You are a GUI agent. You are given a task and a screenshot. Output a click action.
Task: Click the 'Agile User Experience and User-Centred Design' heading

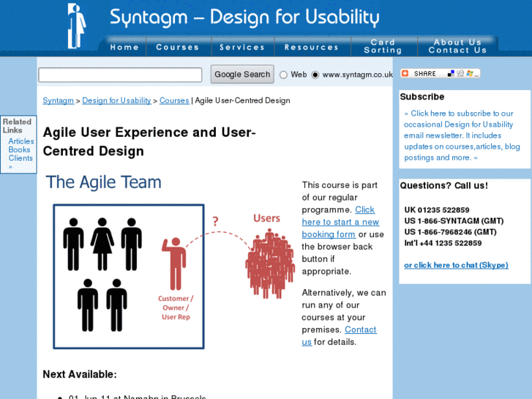149,141
